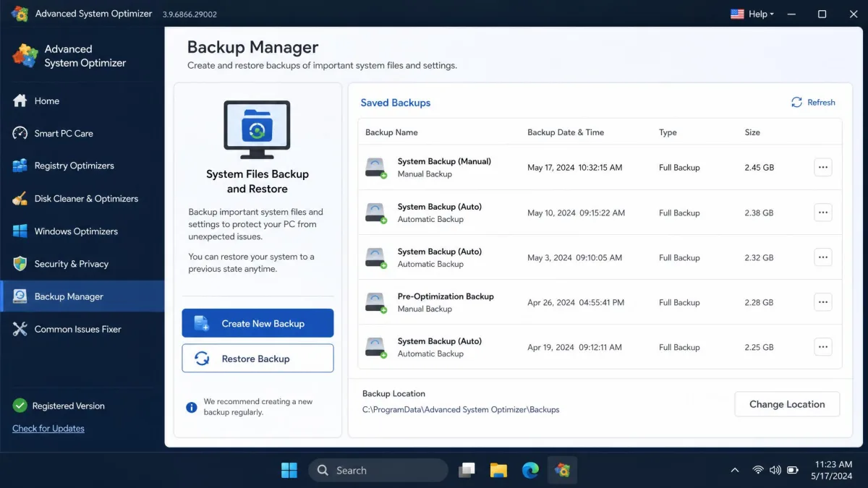This screenshot has width=868, height=488.
Task: Click date 'May 17, 2024 10:32:15 AM'
Action: point(575,168)
